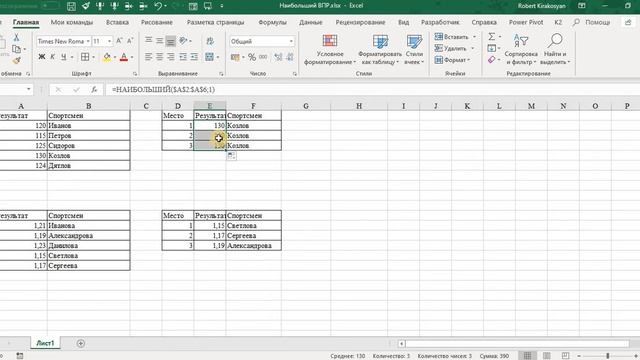Viewport: 640px width, 360px height.
Task: Open the Power Pivot tab
Action: (526, 22)
